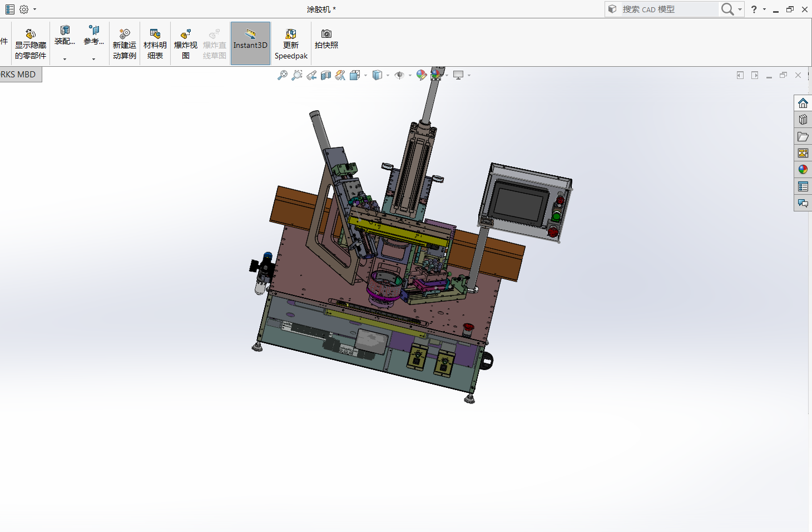The height and width of the screenshot is (532, 812).
Task: Open the Options gear icon
Action: click(x=24, y=9)
